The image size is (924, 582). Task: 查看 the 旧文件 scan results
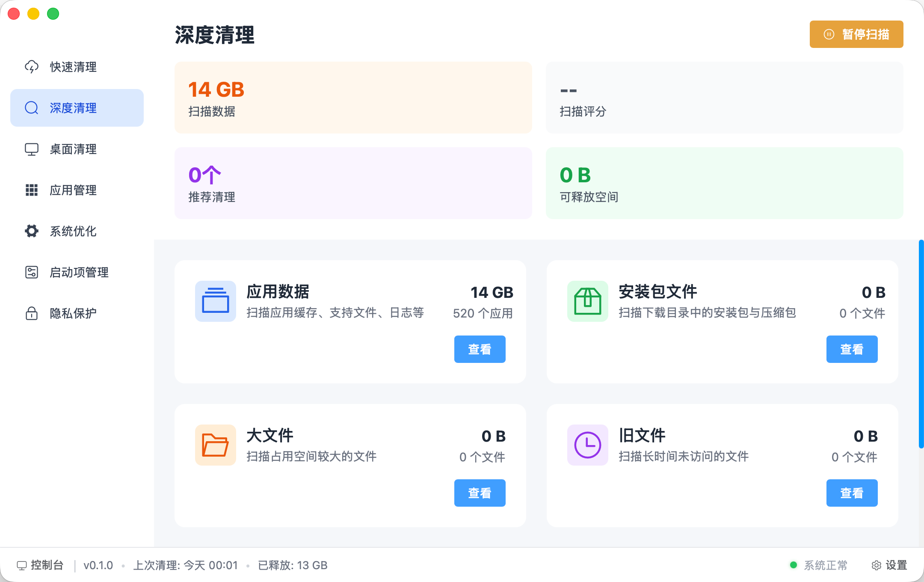[852, 493]
